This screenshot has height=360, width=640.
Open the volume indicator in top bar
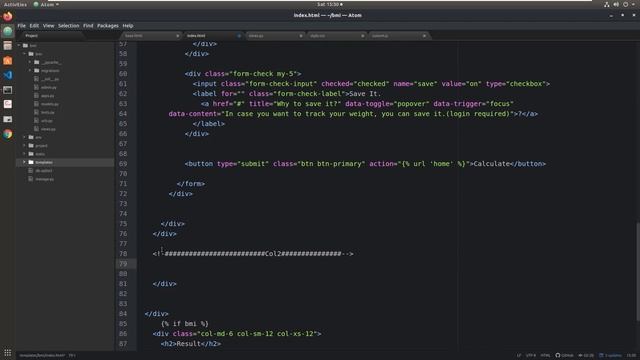tap(616, 4)
